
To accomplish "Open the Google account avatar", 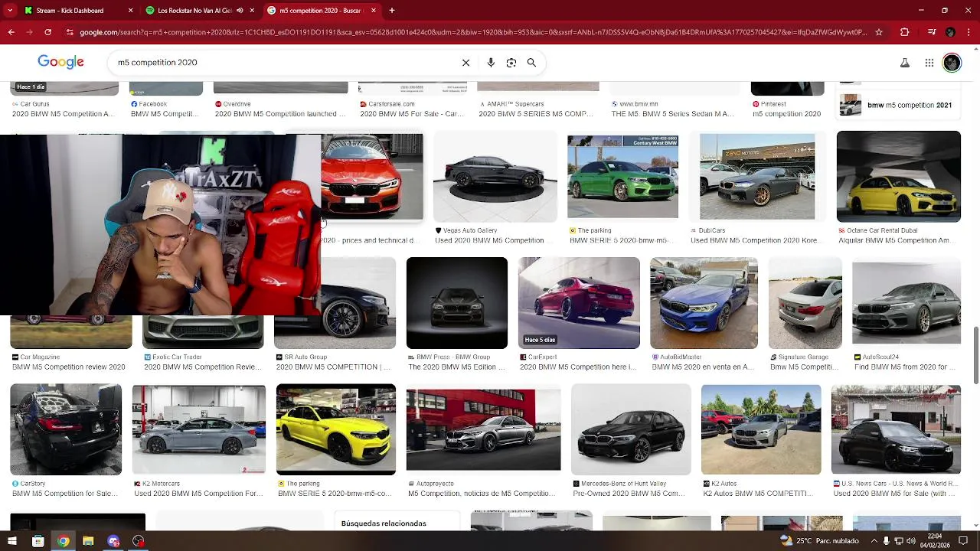I will point(952,63).
